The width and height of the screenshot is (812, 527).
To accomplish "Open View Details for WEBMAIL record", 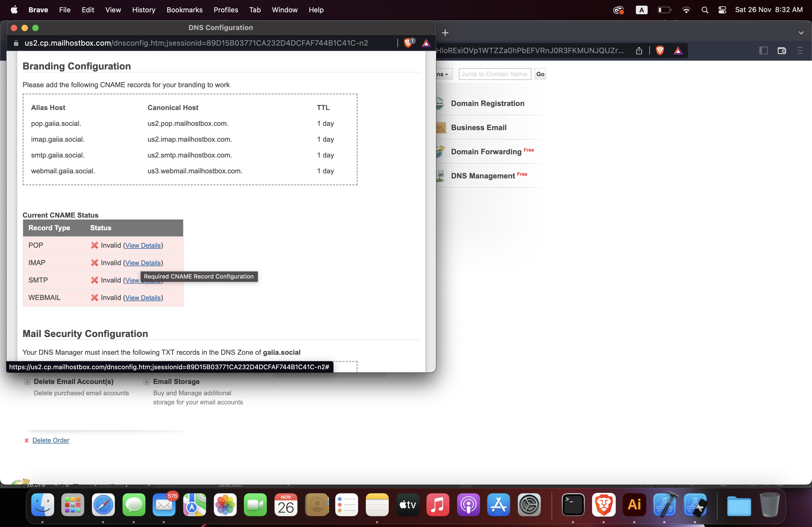I will pos(143,298).
